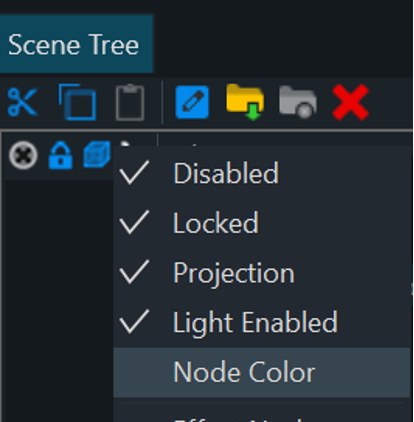Click the Copy icon in toolbar
The image size is (414, 422).
77,102
